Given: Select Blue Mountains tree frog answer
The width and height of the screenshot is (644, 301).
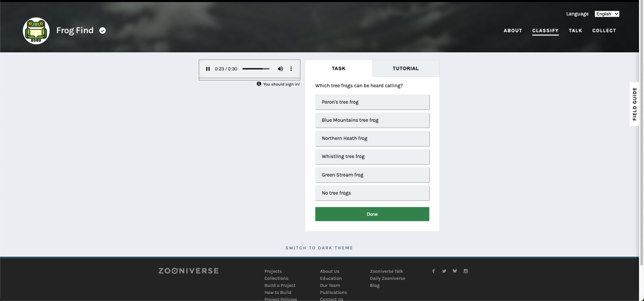Looking at the screenshot, I should (372, 120).
